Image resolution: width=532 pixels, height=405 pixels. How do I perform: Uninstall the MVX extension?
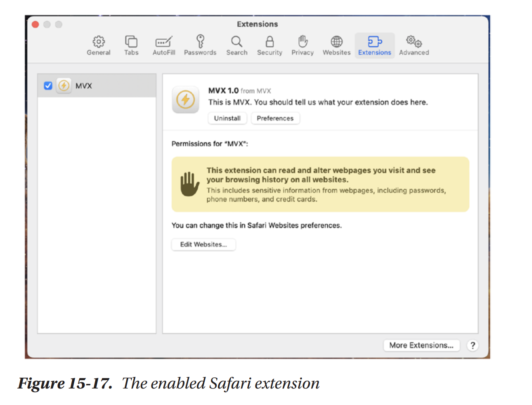coord(227,118)
